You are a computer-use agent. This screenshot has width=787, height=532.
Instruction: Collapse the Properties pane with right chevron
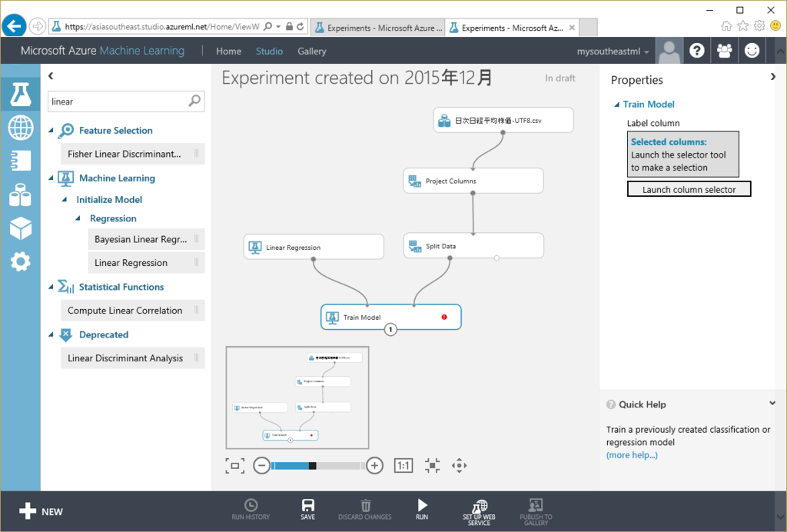pos(773,77)
